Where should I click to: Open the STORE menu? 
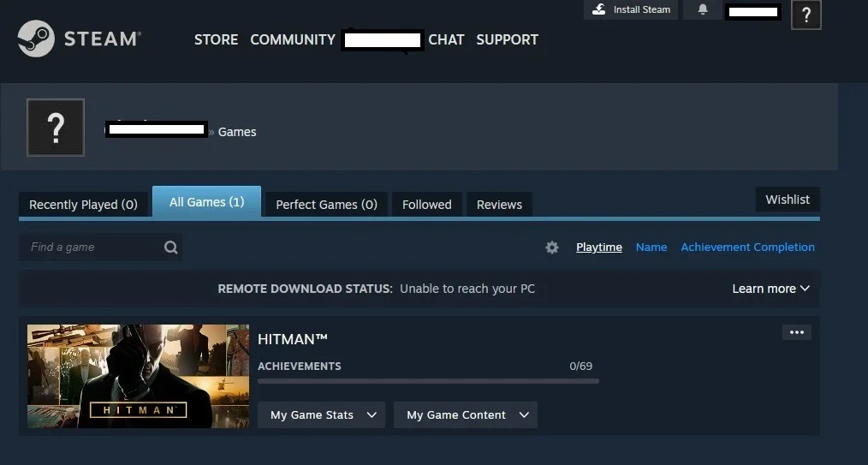click(x=216, y=40)
